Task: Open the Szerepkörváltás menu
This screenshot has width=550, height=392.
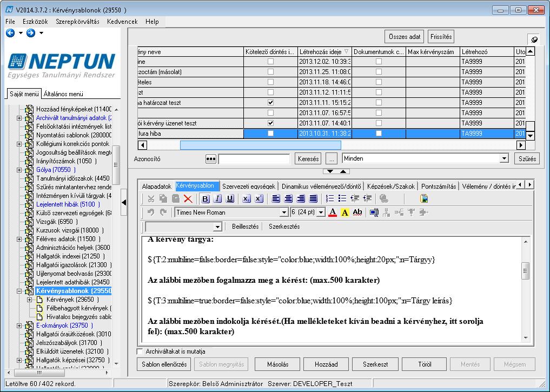Action: tap(77, 22)
